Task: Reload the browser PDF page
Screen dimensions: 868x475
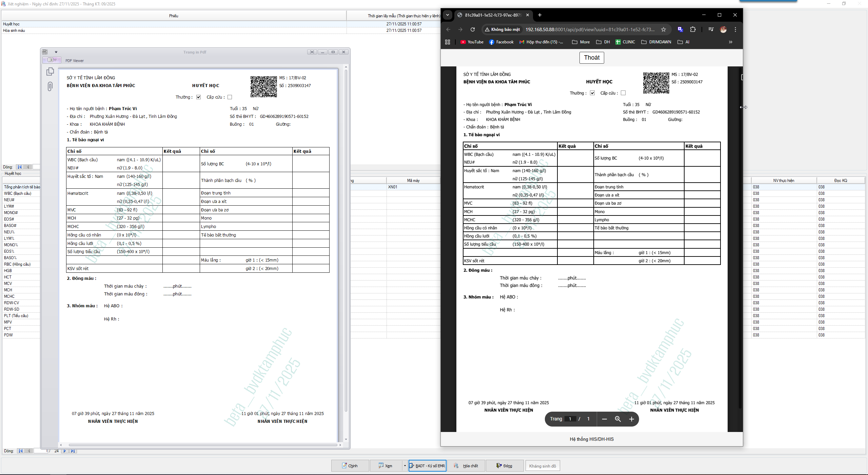Action: point(473,29)
